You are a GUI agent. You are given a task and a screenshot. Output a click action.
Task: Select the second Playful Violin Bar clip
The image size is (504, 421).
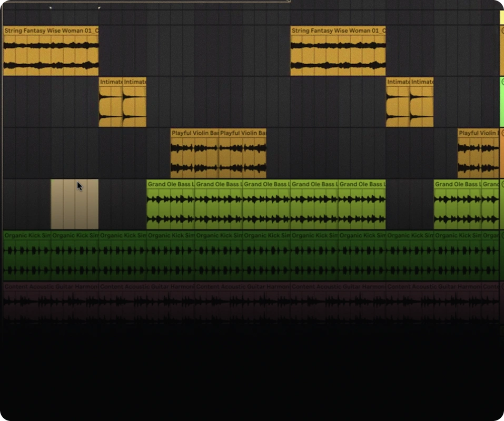(243, 153)
